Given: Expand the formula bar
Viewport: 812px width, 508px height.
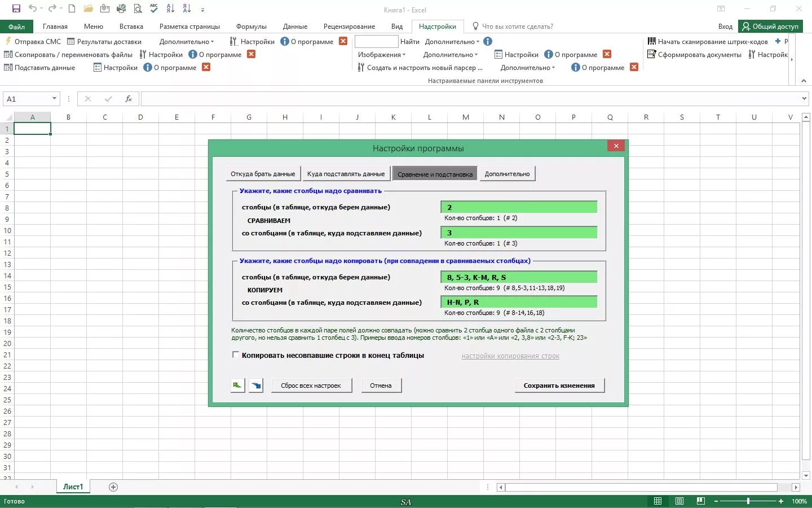Looking at the screenshot, I should (x=804, y=98).
